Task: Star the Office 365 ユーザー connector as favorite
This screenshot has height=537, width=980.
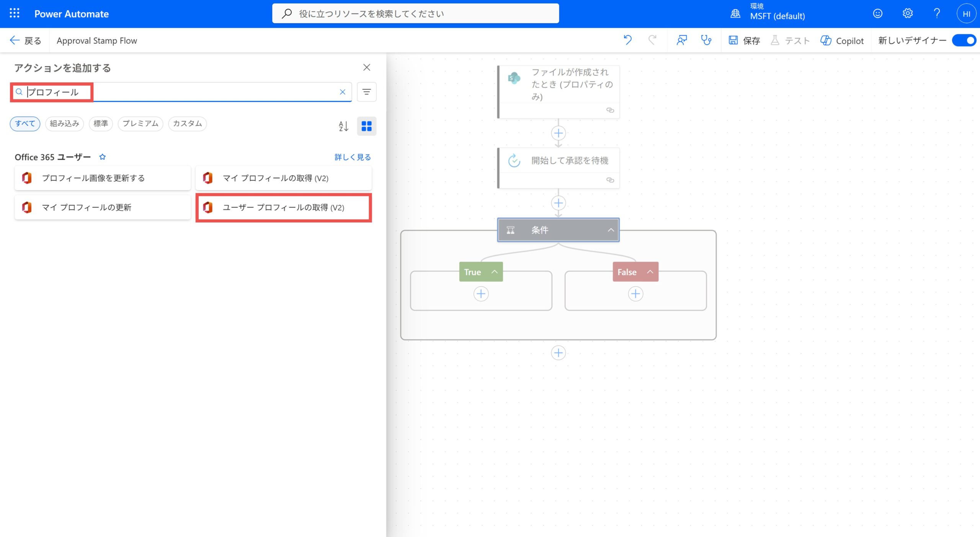Action: click(x=102, y=157)
